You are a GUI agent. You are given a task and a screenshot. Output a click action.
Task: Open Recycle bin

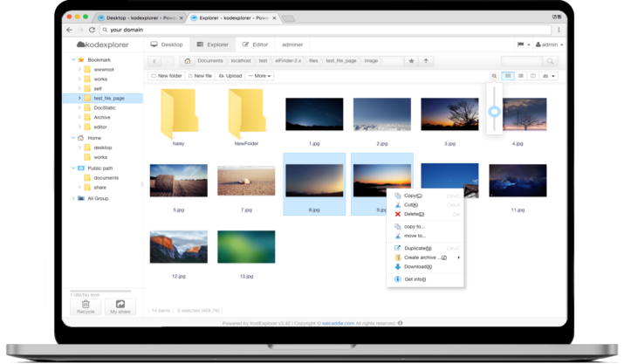(86, 307)
